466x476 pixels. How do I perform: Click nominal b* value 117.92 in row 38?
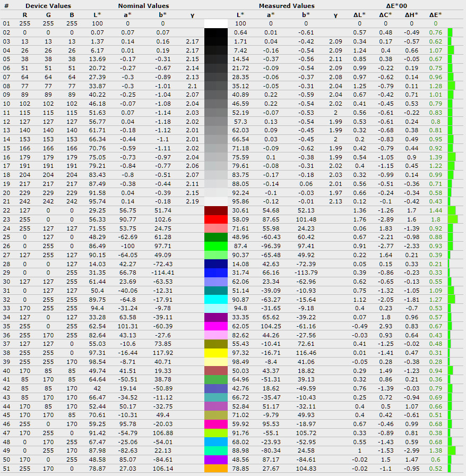163,353
